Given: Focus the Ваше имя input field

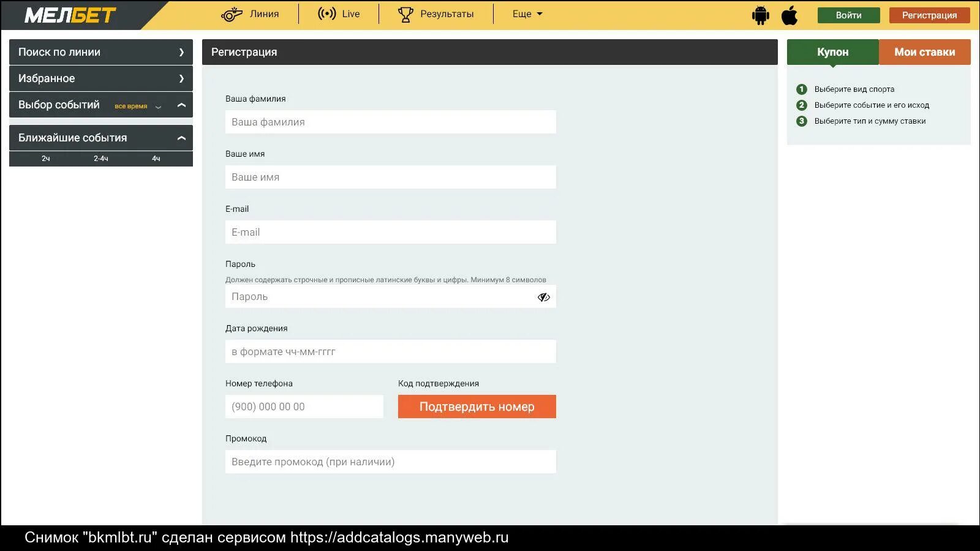Looking at the screenshot, I should 391,177.
